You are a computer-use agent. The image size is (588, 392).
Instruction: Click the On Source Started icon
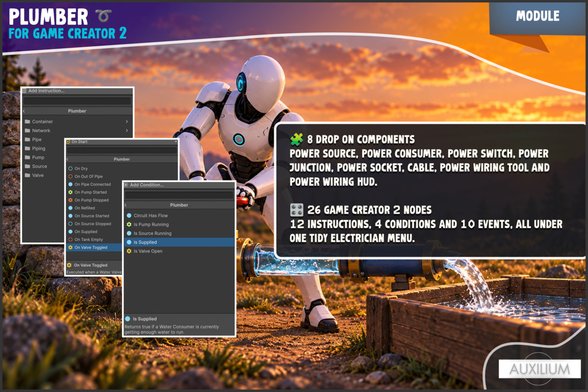[x=71, y=216]
